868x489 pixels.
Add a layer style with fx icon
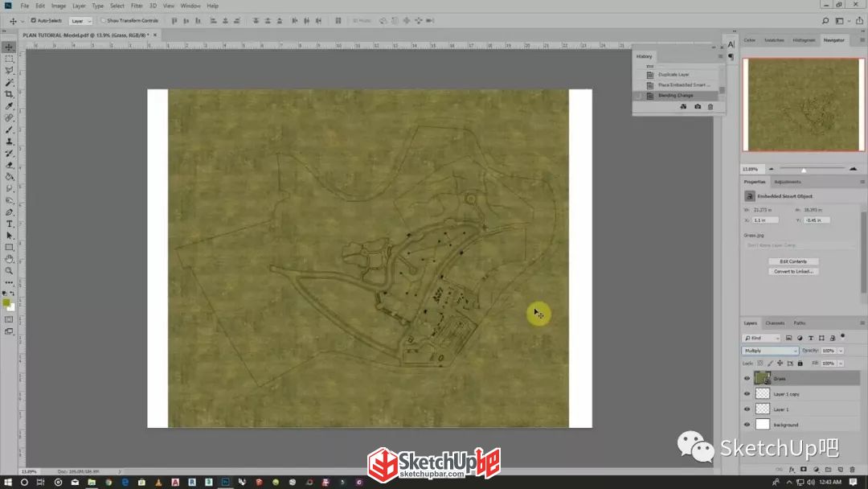pos(792,470)
